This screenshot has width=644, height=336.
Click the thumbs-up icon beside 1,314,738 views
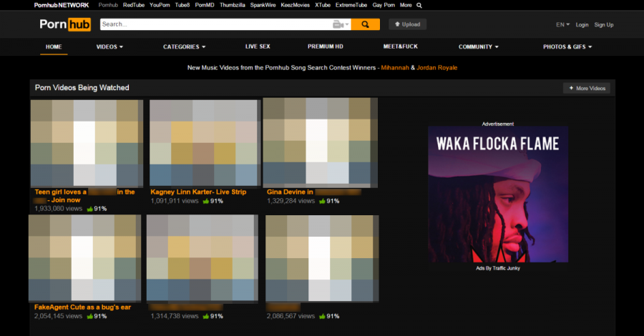[206, 316]
